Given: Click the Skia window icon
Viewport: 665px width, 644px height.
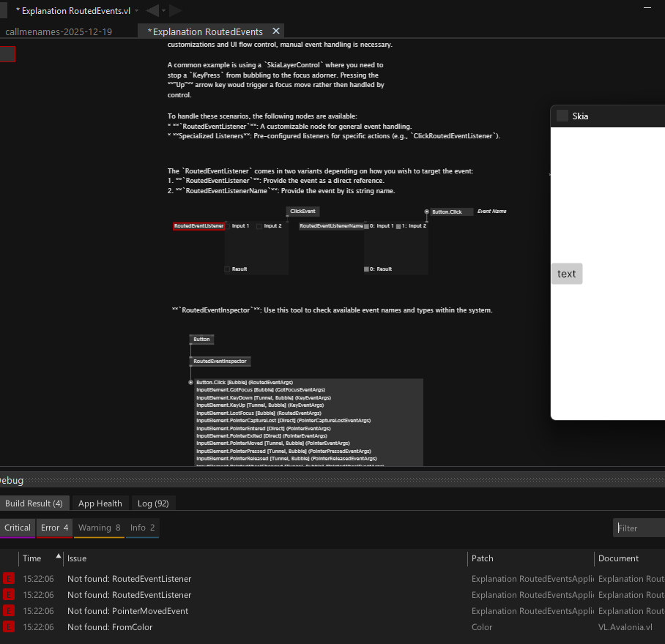Looking at the screenshot, I should coord(562,116).
